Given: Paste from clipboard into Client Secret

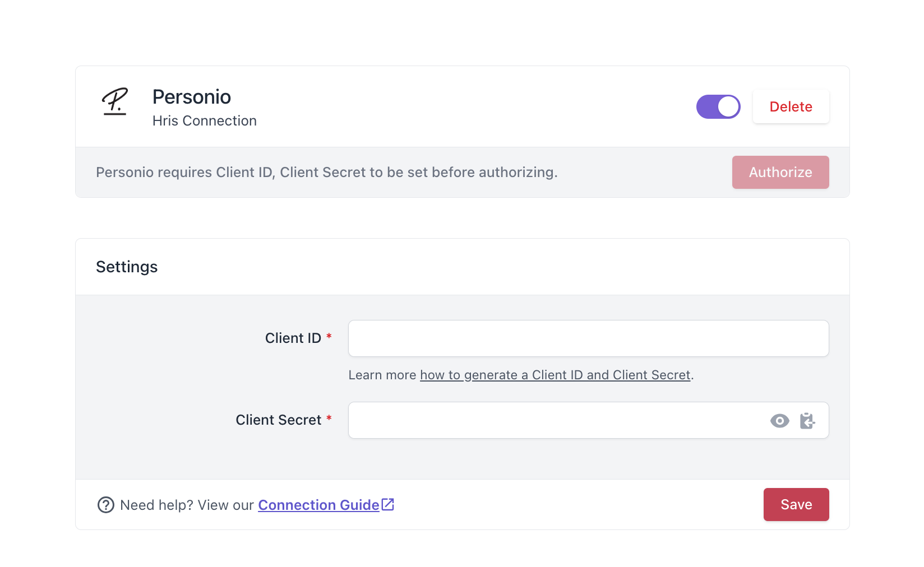Looking at the screenshot, I should [807, 421].
